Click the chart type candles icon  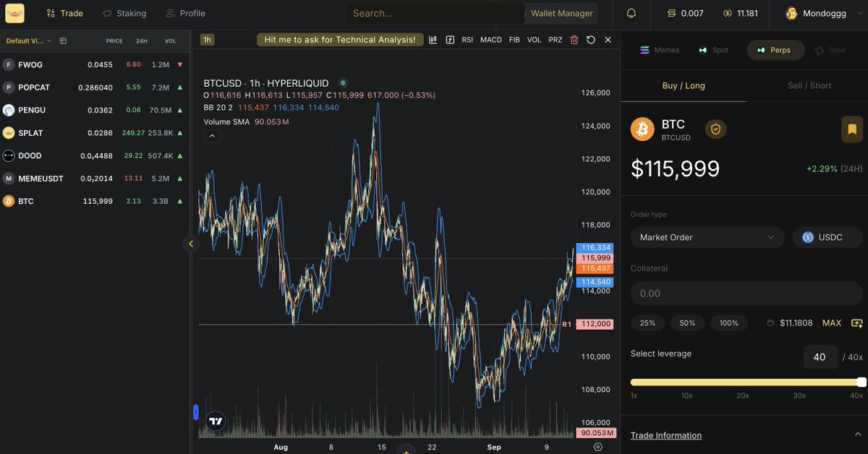tap(433, 40)
